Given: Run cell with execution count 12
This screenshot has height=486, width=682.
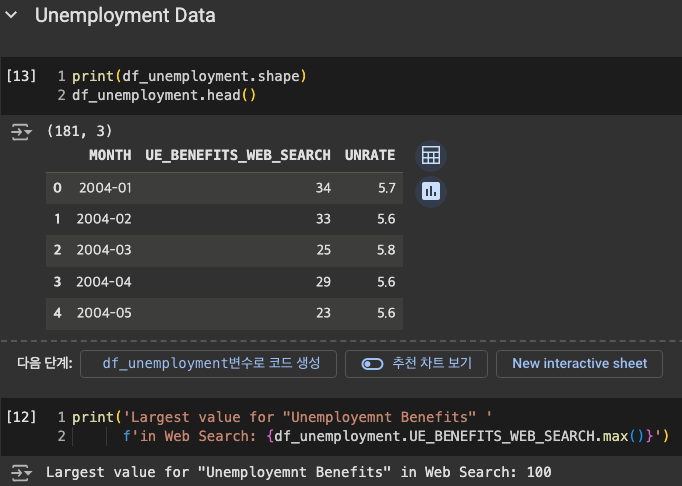Looking at the screenshot, I should pos(21,416).
